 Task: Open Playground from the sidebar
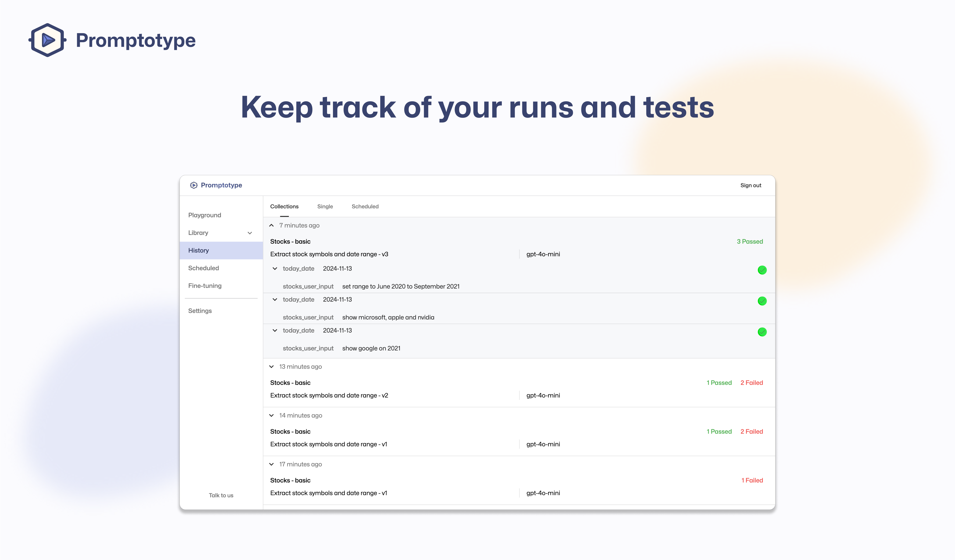(x=205, y=215)
